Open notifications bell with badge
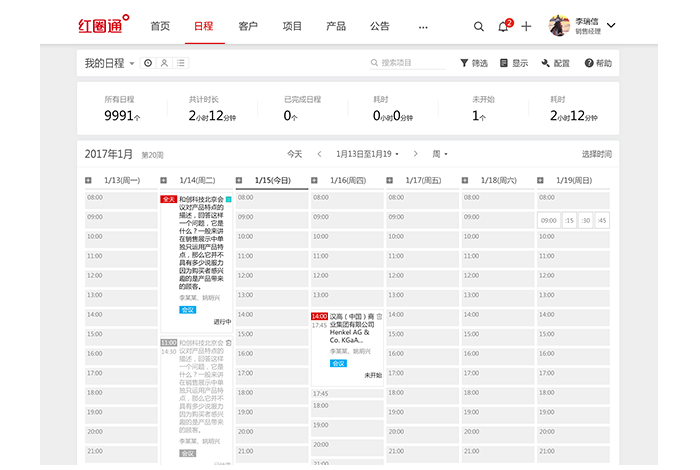This screenshot has height=470, width=700. click(x=503, y=26)
